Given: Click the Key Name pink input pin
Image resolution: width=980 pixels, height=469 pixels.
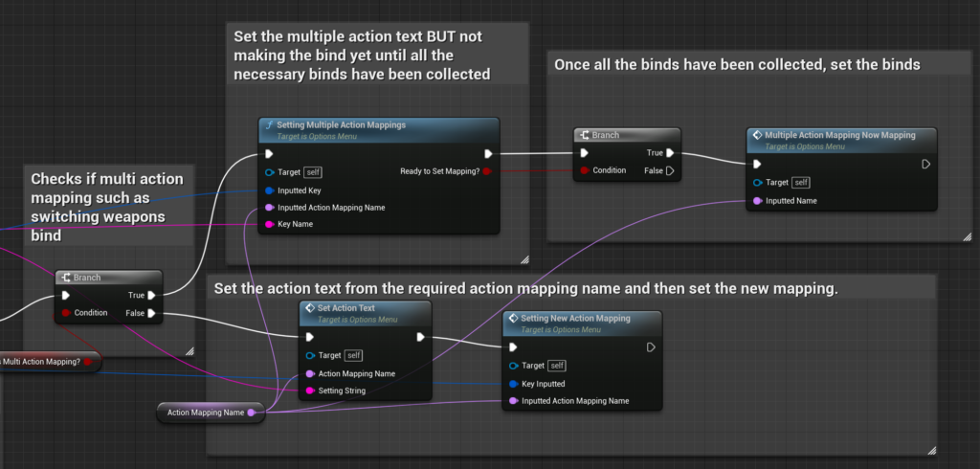Looking at the screenshot, I should [269, 225].
